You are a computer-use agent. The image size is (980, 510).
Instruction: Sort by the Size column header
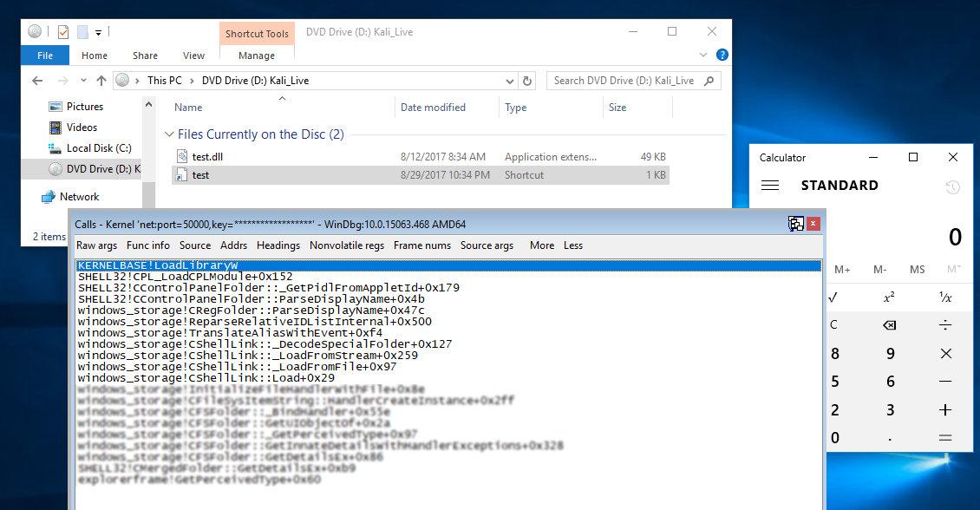click(x=617, y=108)
